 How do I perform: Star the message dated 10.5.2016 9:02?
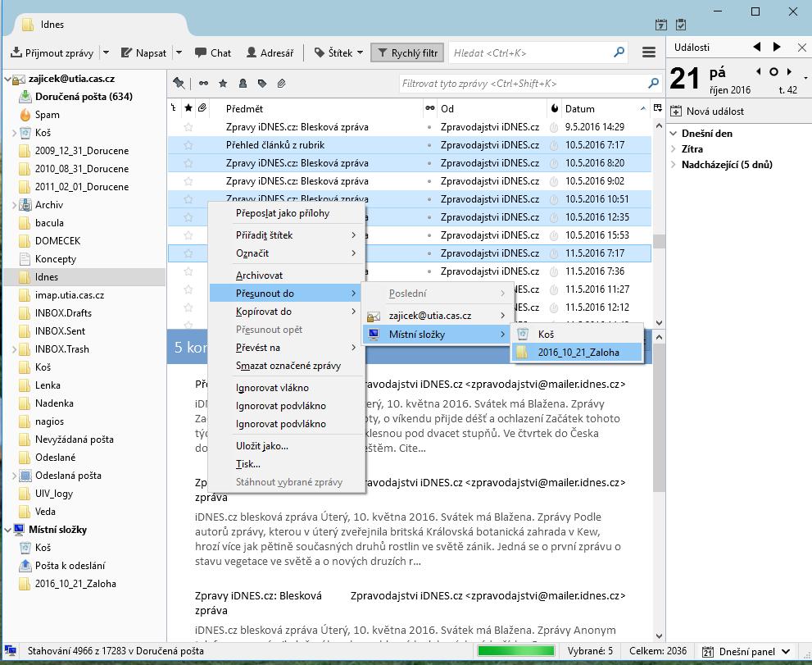pyautogui.click(x=188, y=181)
